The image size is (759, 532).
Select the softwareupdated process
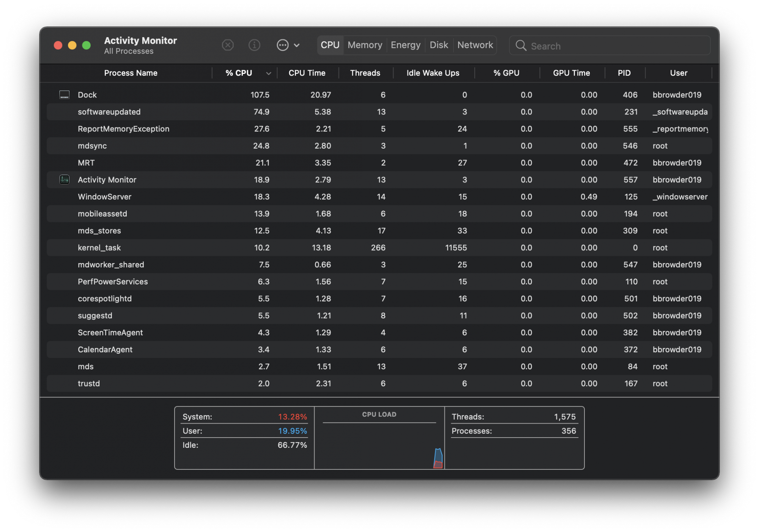(379, 112)
